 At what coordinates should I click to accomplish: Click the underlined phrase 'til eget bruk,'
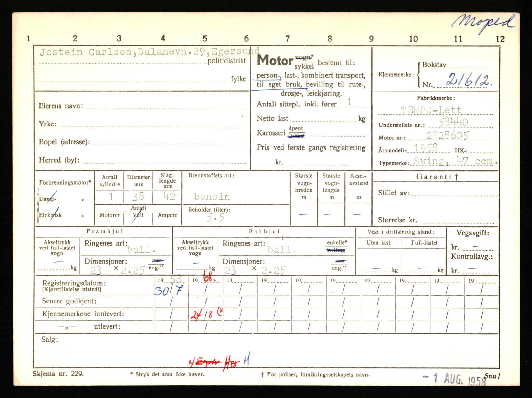point(279,85)
